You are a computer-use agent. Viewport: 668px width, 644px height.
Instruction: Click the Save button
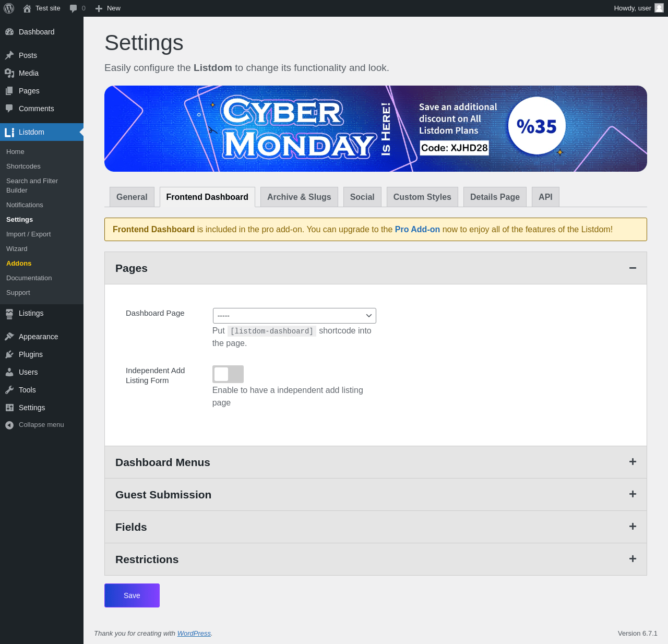point(132,595)
